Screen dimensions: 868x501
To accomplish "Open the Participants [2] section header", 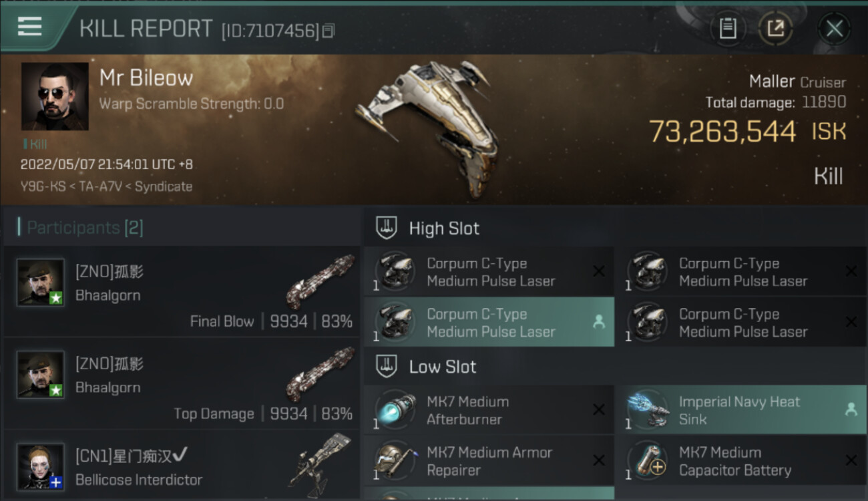I will [85, 228].
